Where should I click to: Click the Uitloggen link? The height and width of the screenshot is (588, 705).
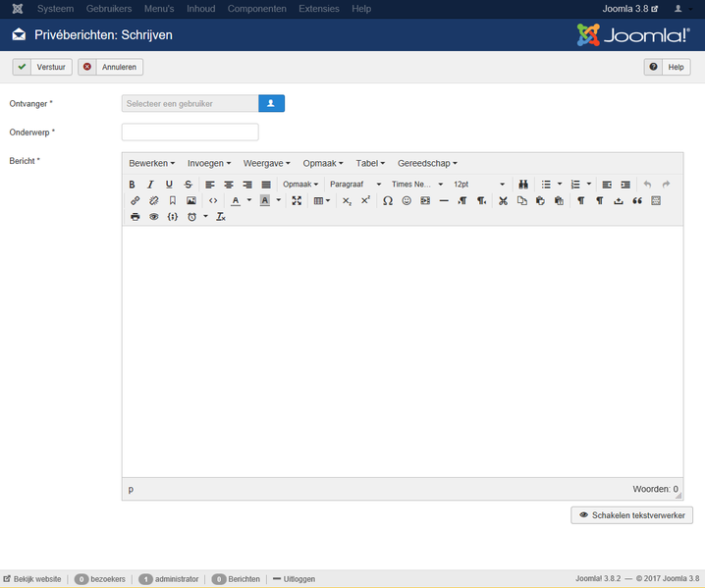point(294,579)
